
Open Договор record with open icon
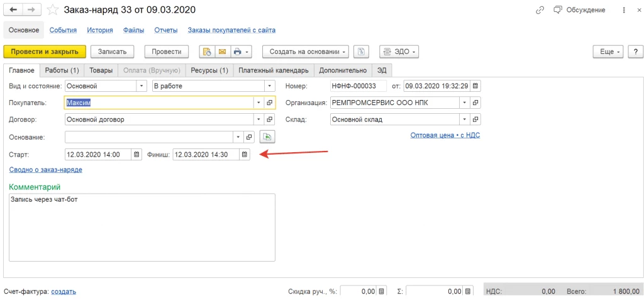coord(270,119)
